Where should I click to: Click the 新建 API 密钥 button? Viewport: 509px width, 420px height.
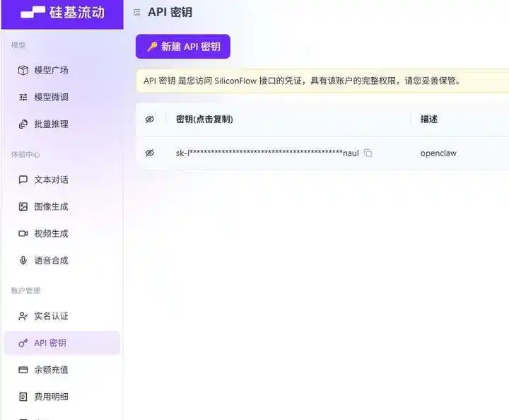(x=183, y=47)
